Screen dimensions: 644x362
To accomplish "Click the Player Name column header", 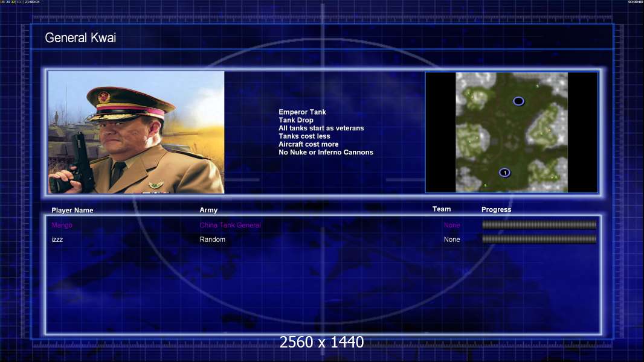I will (72, 211).
